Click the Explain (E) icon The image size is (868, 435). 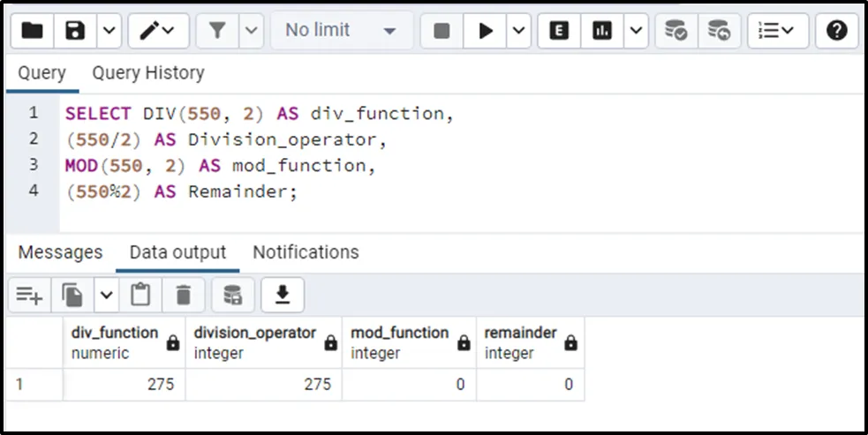(x=558, y=32)
